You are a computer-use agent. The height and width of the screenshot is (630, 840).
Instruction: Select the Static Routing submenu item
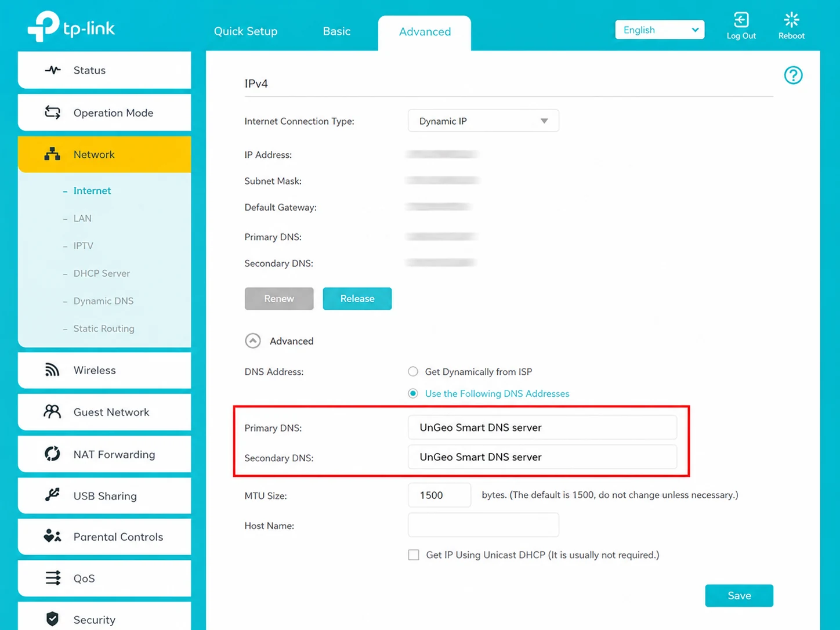tap(104, 328)
